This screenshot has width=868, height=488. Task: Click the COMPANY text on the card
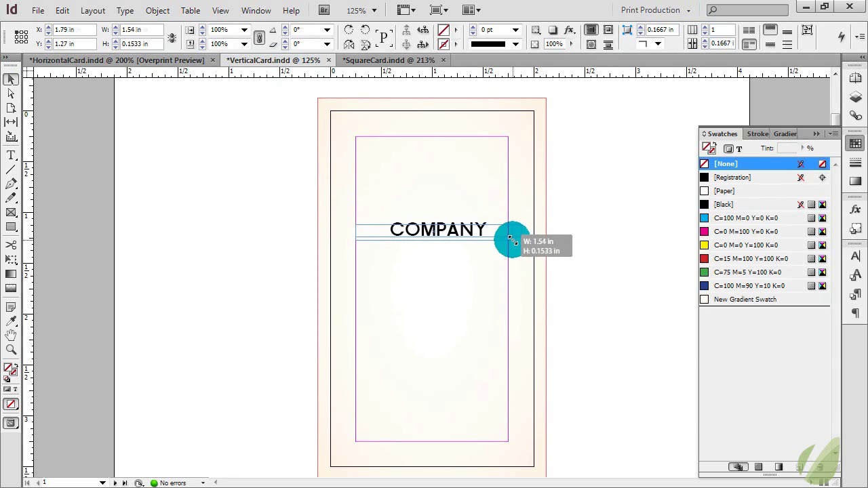click(x=438, y=230)
